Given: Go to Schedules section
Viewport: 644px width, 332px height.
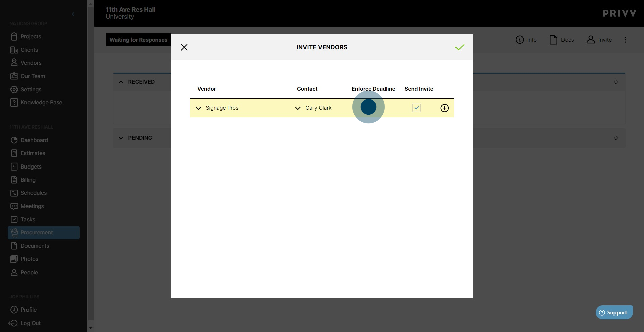Looking at the screenshot, I should [x=34, y=193].
